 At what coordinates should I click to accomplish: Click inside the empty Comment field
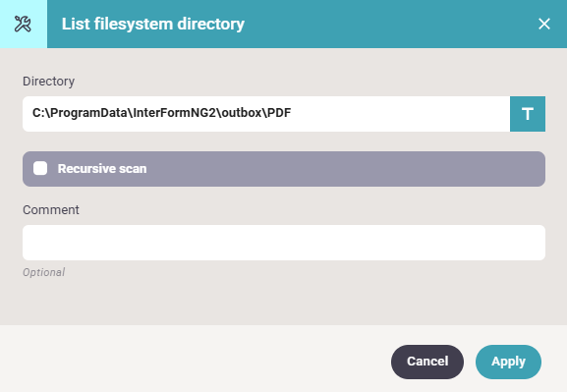[x=284, y=243]
